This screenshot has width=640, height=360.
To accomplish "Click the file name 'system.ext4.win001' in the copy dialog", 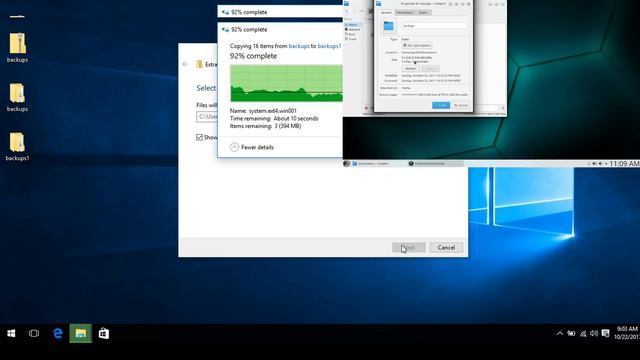I will pyautogui.click(x=273, y=111).
